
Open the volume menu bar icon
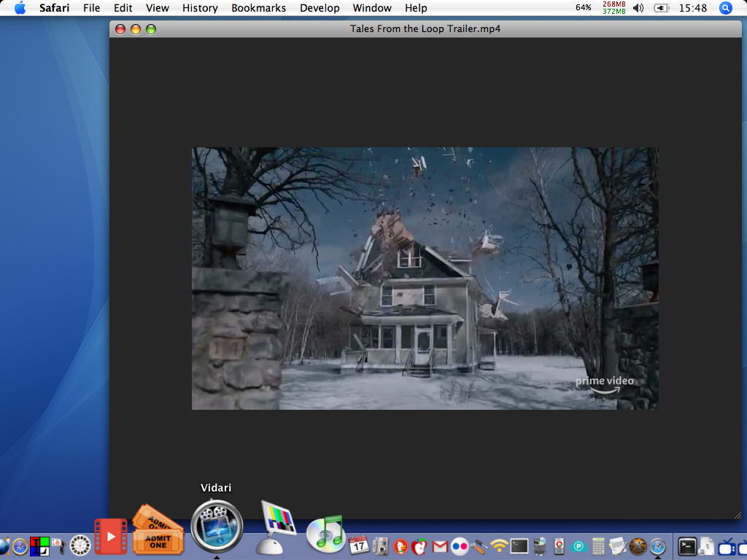tap(638, 8)
